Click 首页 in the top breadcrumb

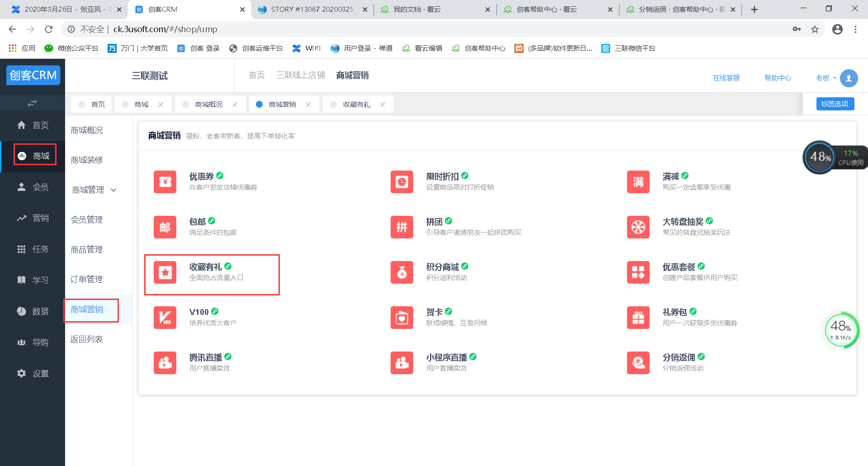(257, 75)
